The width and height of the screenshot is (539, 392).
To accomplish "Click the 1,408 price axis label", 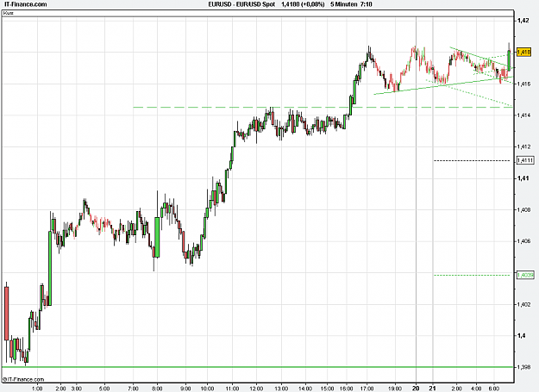I will point(523,209).
